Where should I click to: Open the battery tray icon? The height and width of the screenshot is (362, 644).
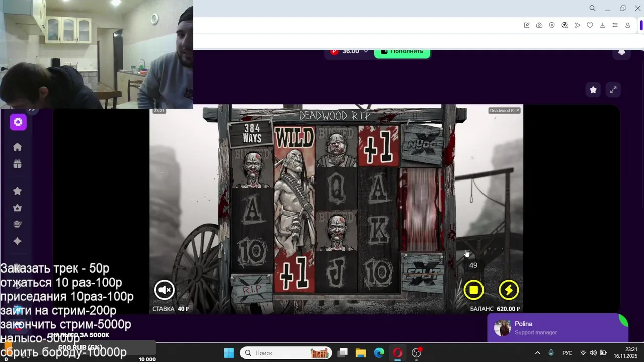[603, 353]
